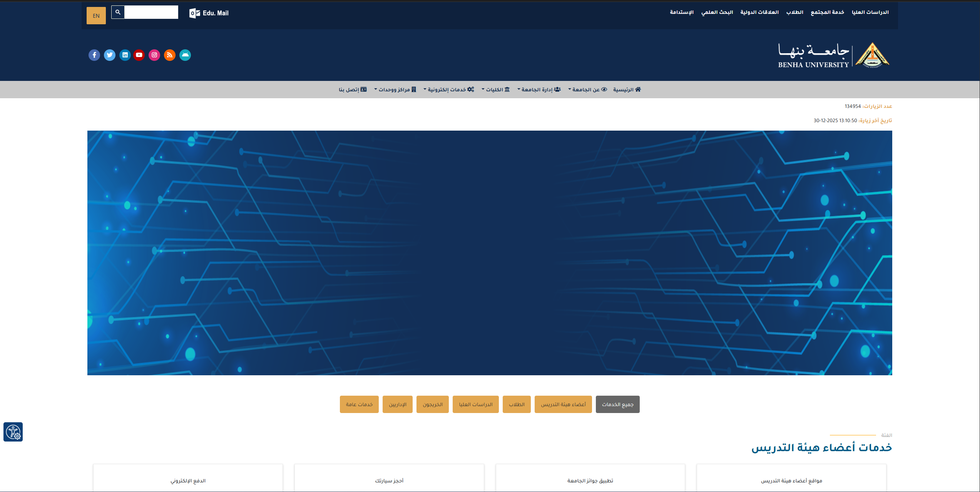Viewport: 980px width, 492px height.
Task: Expand the الكليات dropdown menu
Action: click(496, 90)
